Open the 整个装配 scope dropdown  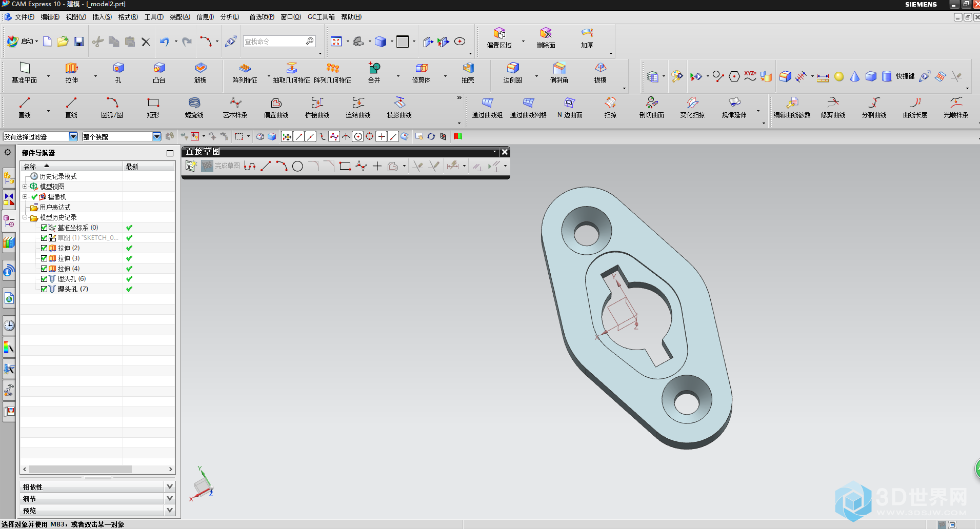[157, 136]
